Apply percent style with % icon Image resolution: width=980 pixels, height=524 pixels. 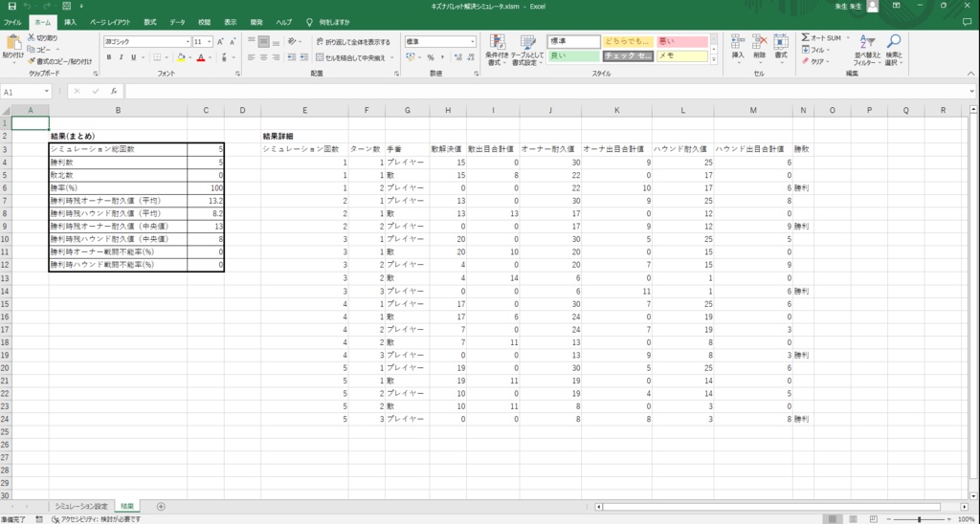(x=431, y=57)
